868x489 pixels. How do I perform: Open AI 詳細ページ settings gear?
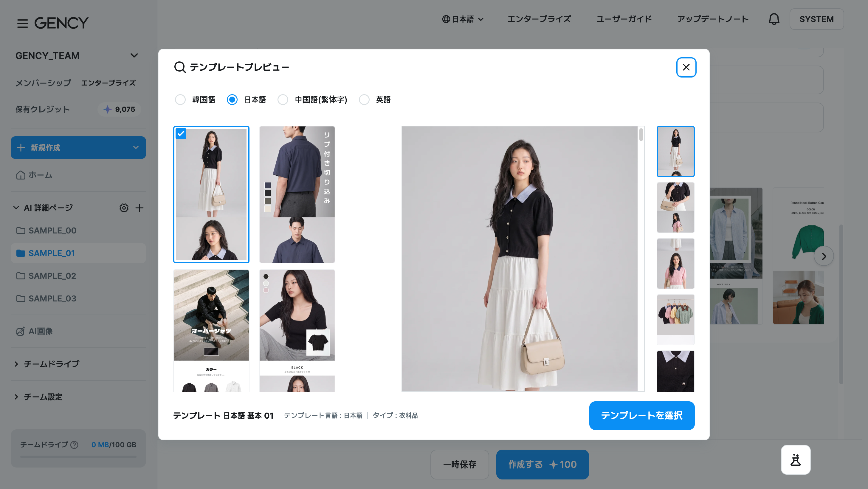124,208
